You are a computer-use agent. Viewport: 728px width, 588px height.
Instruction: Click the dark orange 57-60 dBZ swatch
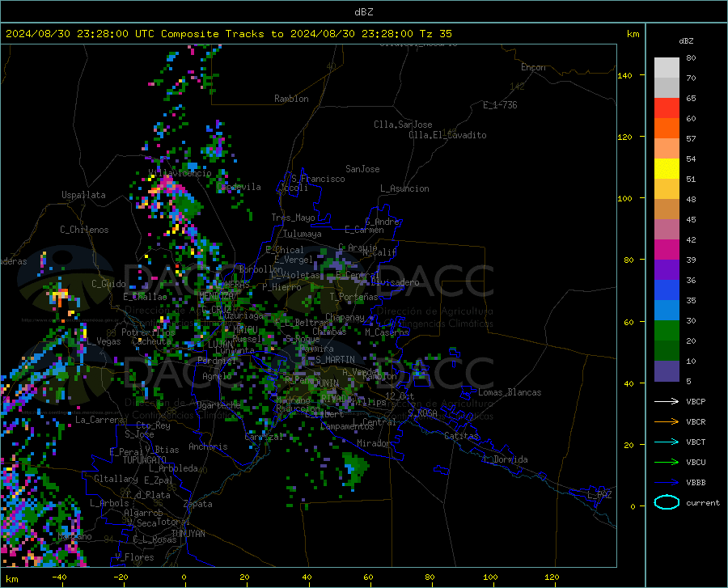click(667, 128)
